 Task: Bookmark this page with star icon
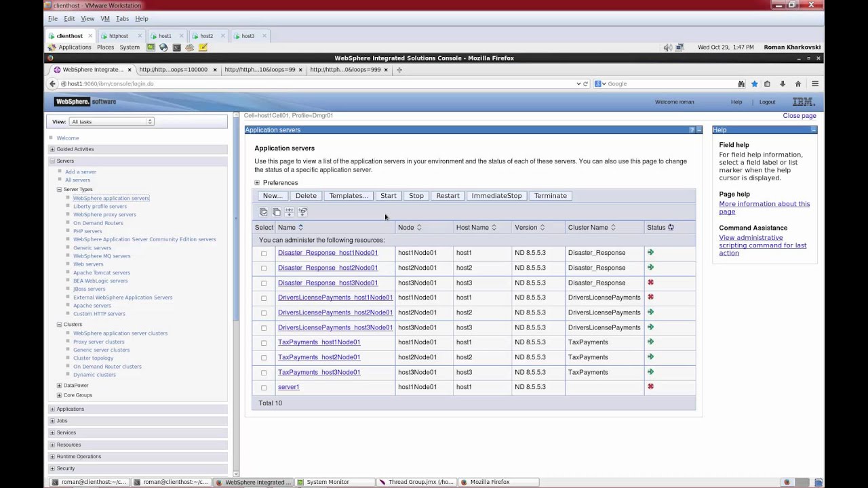click(754, 84)
